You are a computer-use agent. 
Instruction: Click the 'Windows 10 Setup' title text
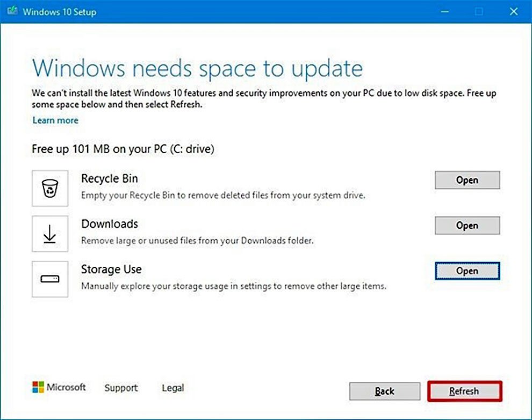click(x=59, y=12)
